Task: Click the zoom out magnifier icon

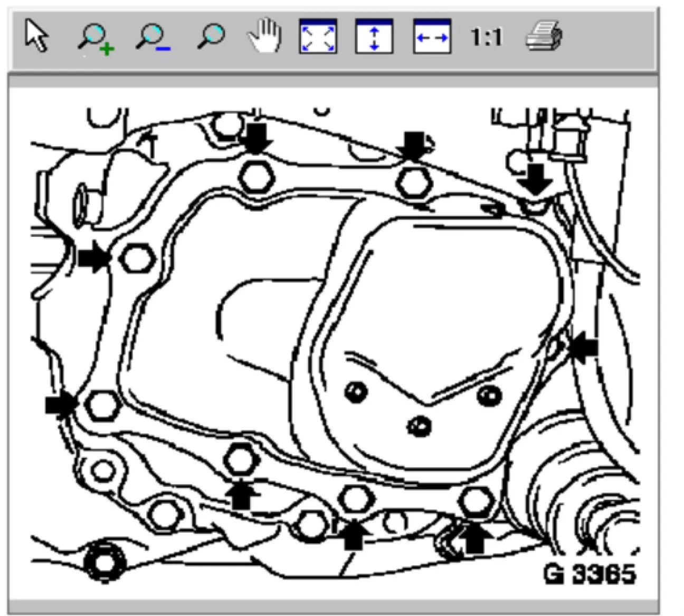Action: coord(153,38)
